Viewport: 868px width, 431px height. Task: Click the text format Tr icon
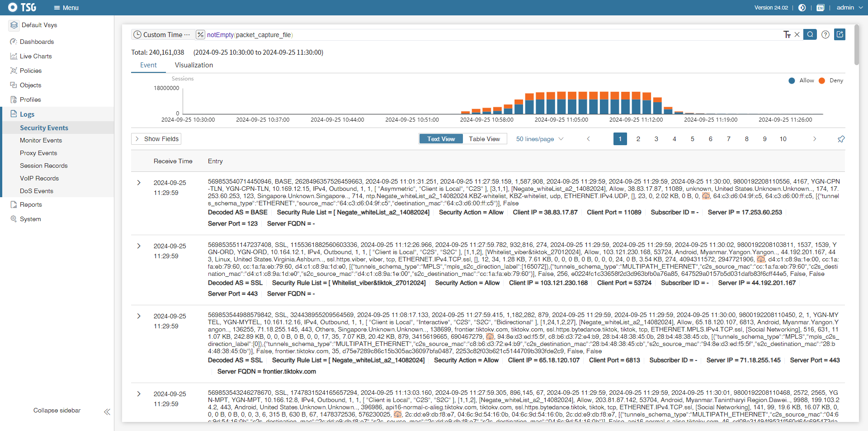(x=787, y=34)
